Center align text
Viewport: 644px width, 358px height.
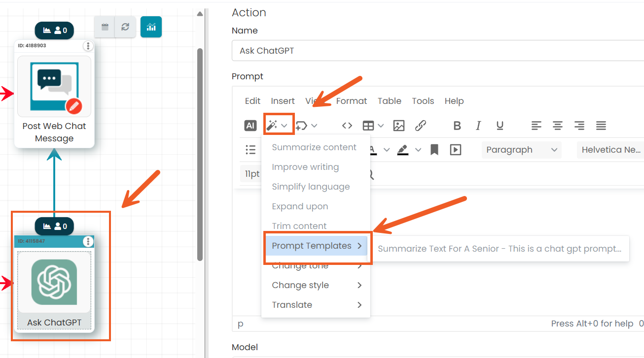click(x=558, y=126)
